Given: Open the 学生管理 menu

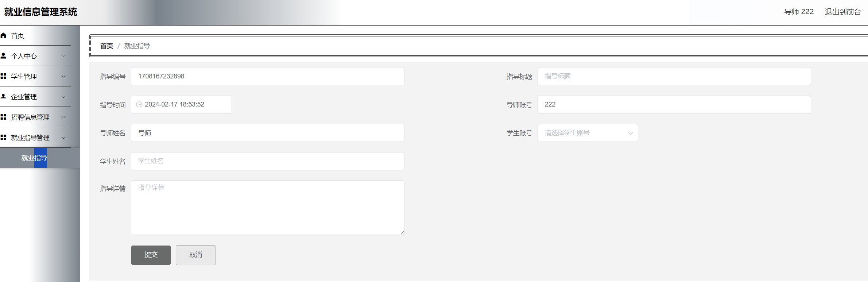Looking at the screenshot, I should [35, 76].
